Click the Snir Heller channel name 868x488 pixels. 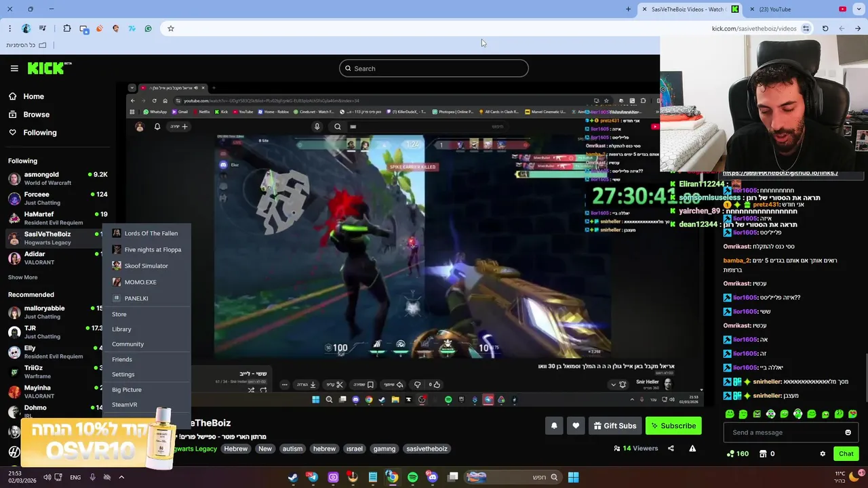click(x=647, y=382)
